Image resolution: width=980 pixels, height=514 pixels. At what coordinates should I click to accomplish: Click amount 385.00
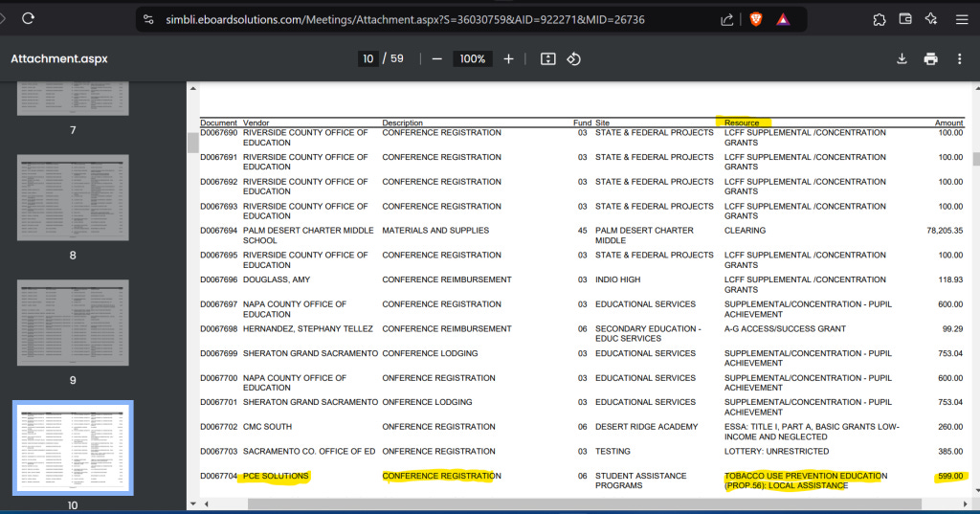(950, 452)
